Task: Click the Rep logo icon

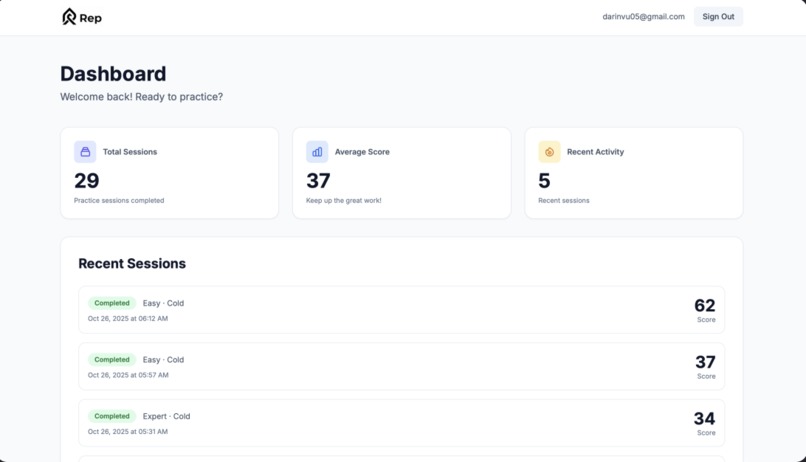Action: pos(69,17)
